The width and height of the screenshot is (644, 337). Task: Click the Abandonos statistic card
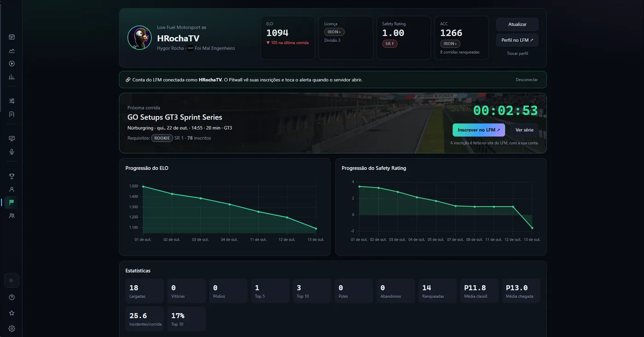[x=396, y=291]
